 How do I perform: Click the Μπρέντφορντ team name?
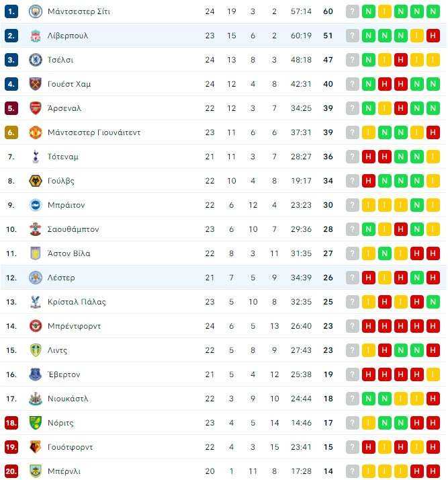click(x=75, y=326)
